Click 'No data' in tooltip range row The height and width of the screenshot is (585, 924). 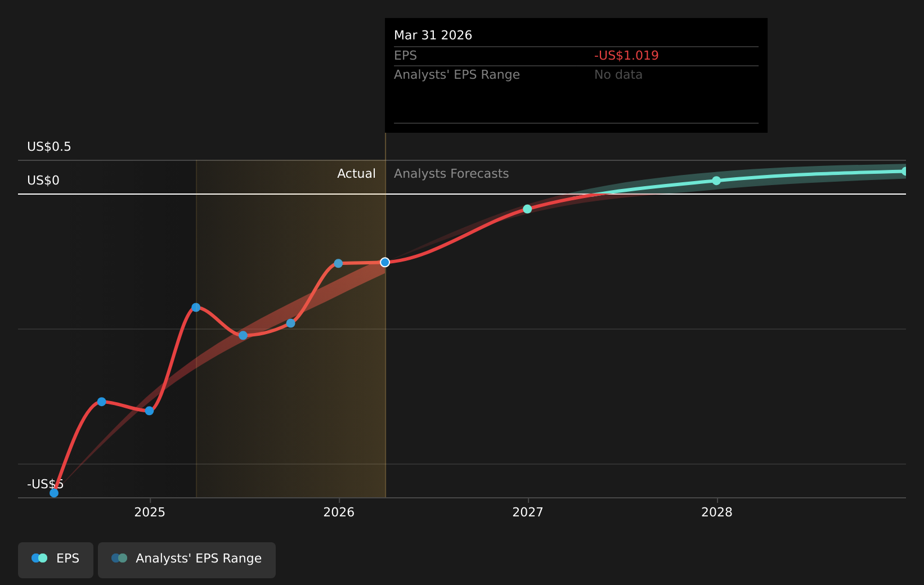[618, 75]
